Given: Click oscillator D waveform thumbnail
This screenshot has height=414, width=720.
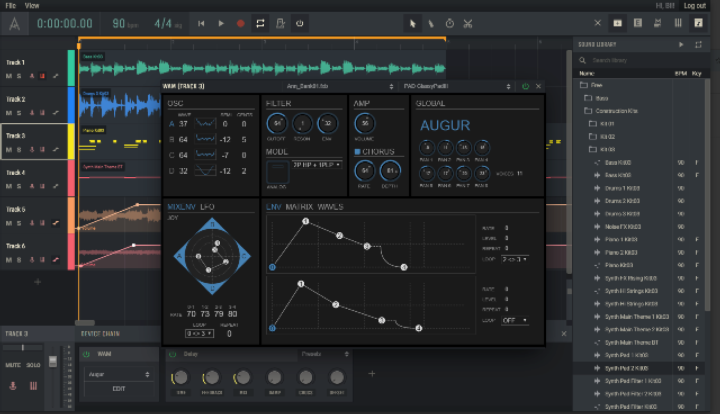Looking at the screenshot, I should pos(205,171).
